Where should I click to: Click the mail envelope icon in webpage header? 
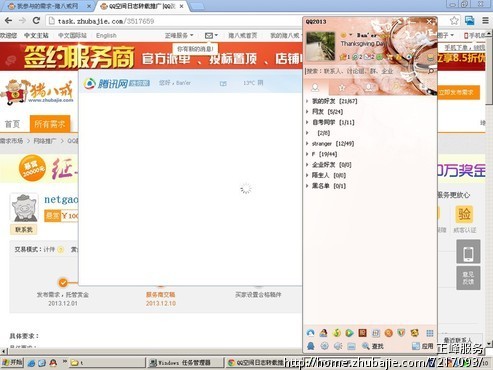211,35
